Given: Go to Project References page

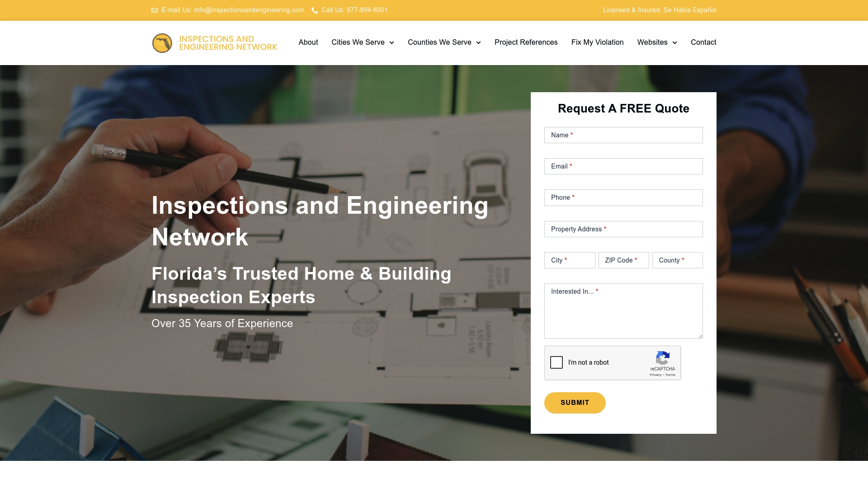Looking at the screenshot, I should (x=526, y=42).
